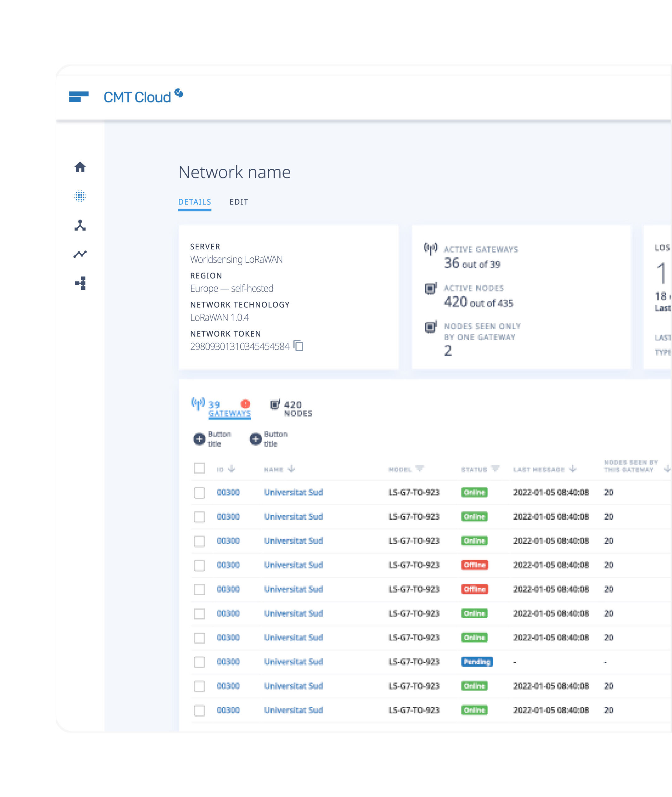Select the DETAILS tab
This screenshot has width=672, height=797.
pos(195,202)
